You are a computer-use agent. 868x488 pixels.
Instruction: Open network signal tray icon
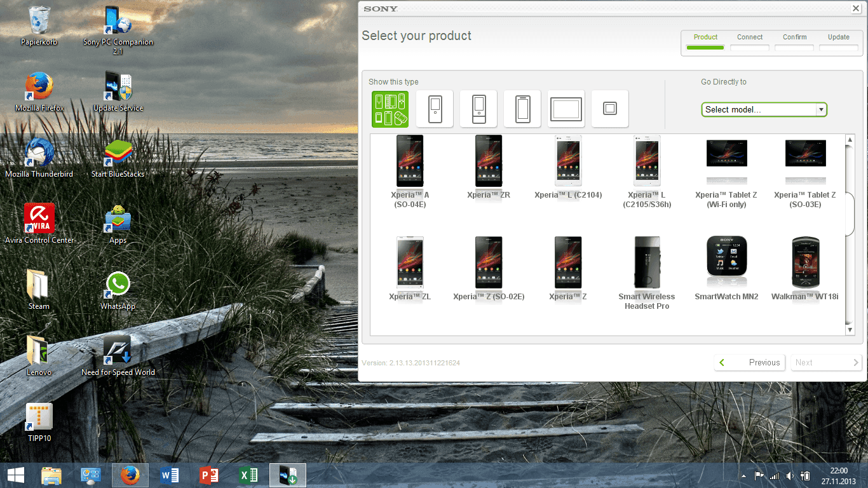tap(774, 475)
